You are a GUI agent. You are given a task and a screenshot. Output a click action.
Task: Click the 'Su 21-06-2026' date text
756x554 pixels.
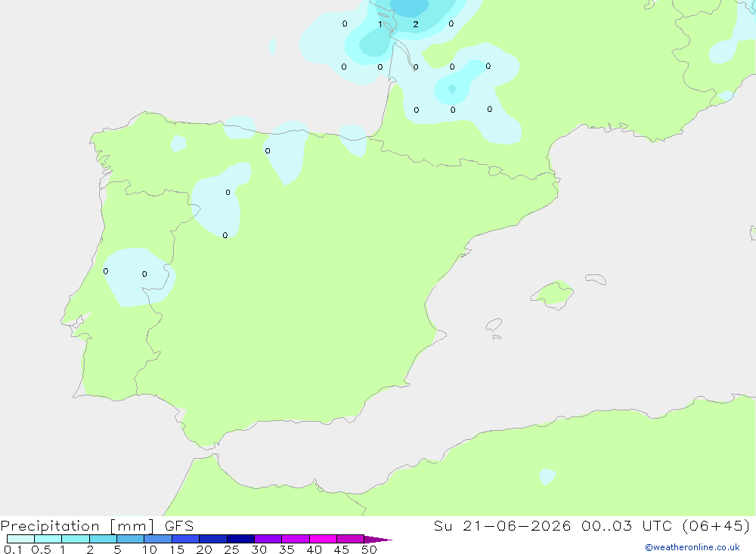coord(503,526)
